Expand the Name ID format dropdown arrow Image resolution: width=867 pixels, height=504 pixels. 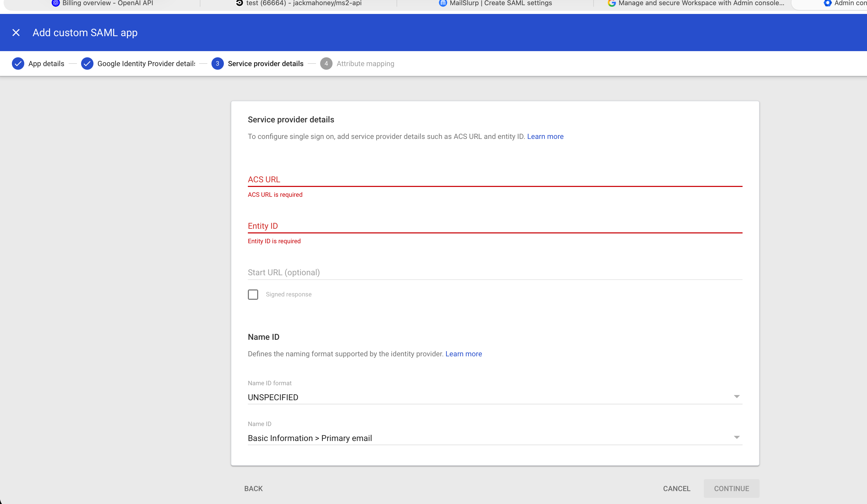[736, 397]
